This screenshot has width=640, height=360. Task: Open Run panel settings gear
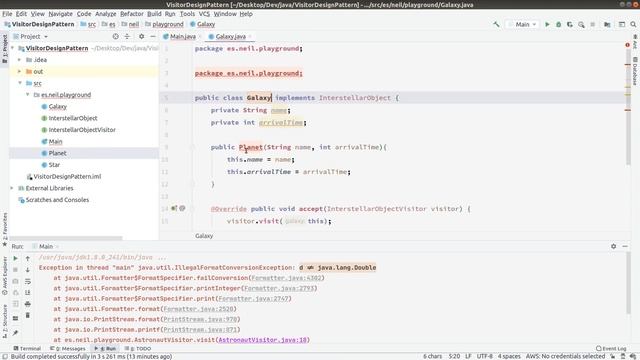pyautogui.click(x=613, y=246)
